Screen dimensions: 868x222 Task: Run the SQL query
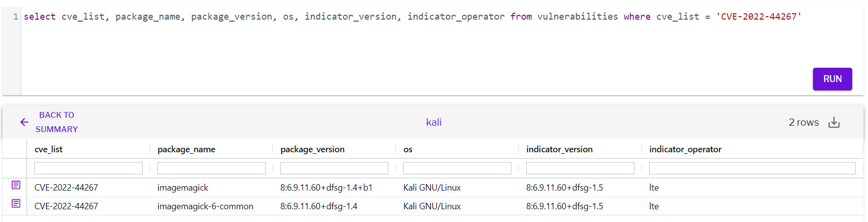832,79
